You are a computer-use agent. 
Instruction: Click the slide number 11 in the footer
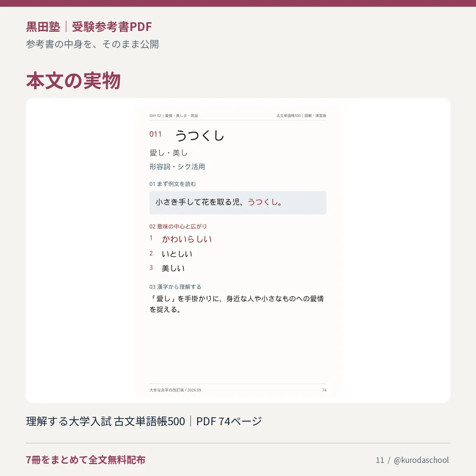(380, 460)
